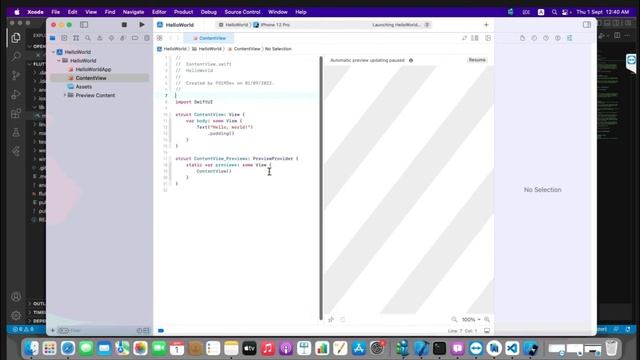
Task: Open the Product menu
Action: point(183,12)
